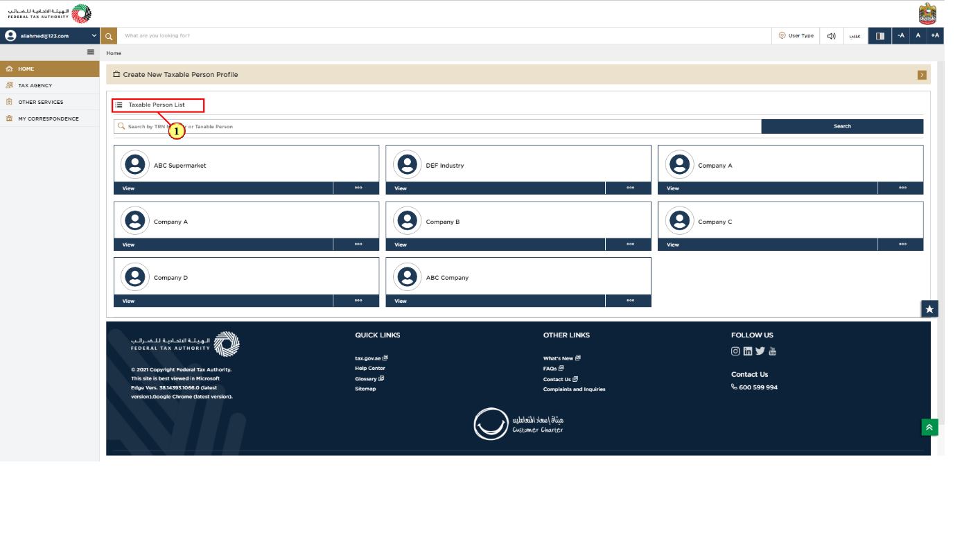The height and width of the screenshot is (555, 980).
Task: Click the DEF Industry avatar icon
Action: click(408, 164)
